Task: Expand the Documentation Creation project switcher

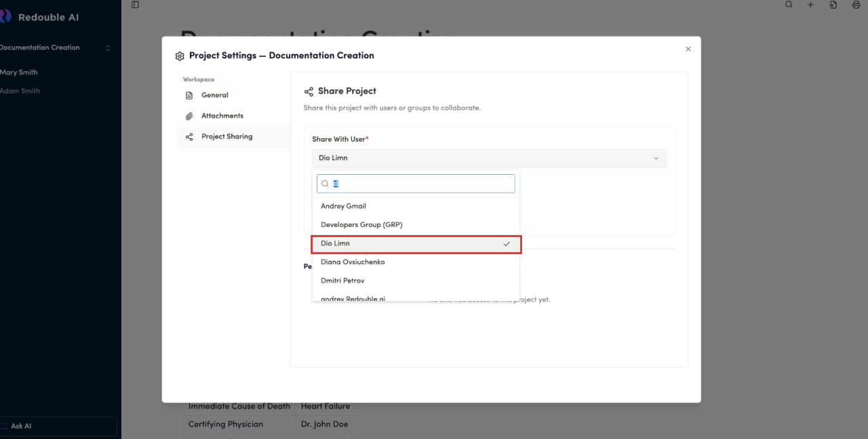Action: click(x=107, y=48)
